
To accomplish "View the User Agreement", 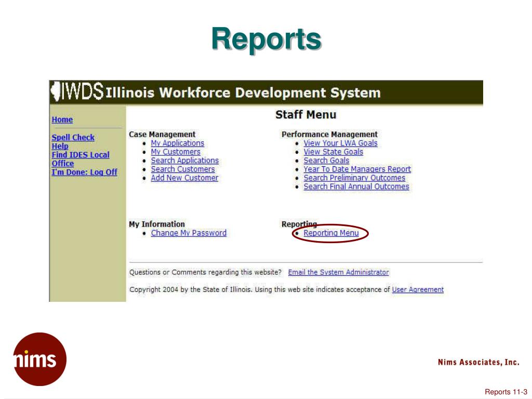I will point(418,290).
